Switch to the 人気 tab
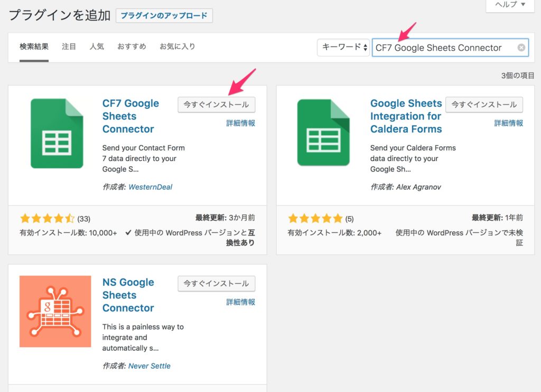Viewport: 541px width, 392px height. point(97,46)
